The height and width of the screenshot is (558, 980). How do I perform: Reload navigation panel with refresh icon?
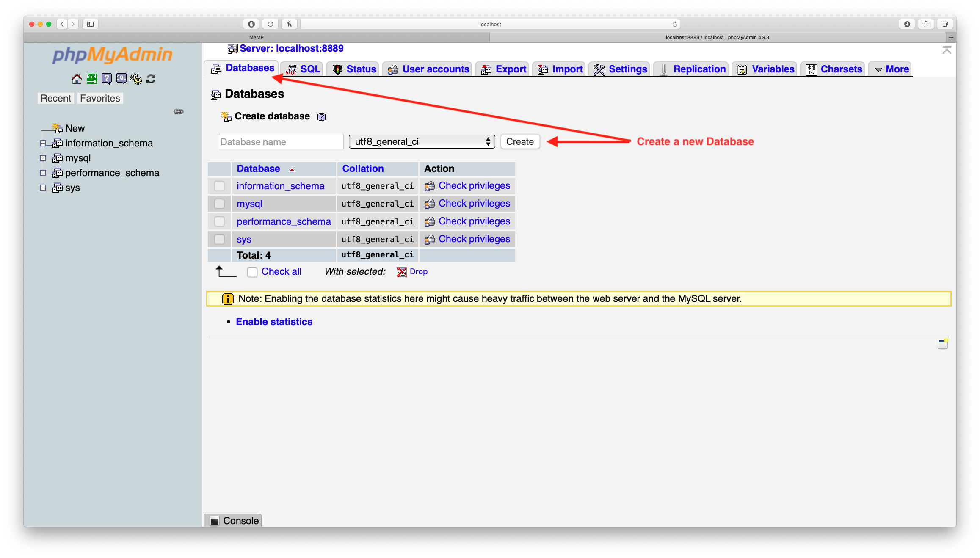click(151, 79)
